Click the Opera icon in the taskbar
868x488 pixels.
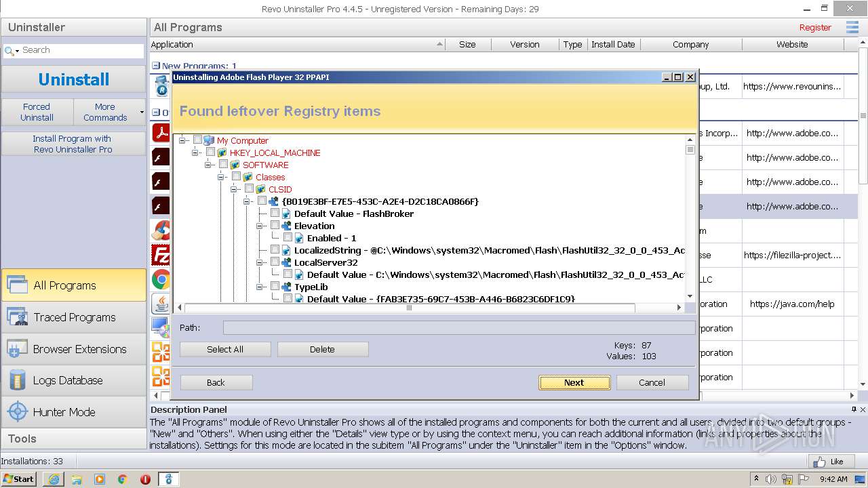(x=145, y=479)
